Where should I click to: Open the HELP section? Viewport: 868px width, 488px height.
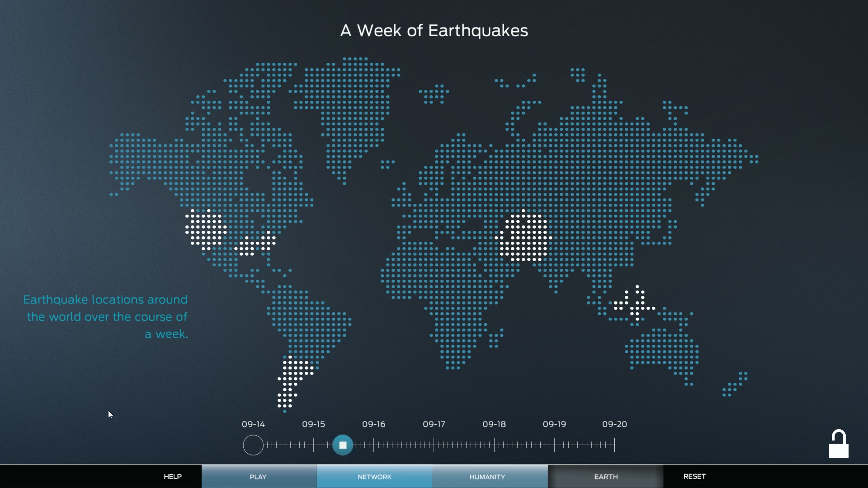click(172, 476)
